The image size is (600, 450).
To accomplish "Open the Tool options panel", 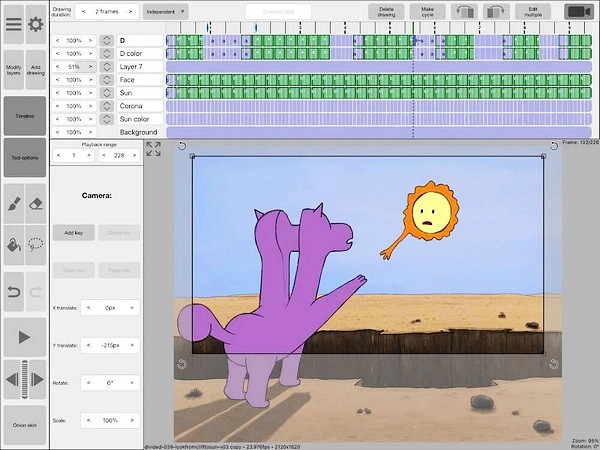I will [x=24, y=158].
